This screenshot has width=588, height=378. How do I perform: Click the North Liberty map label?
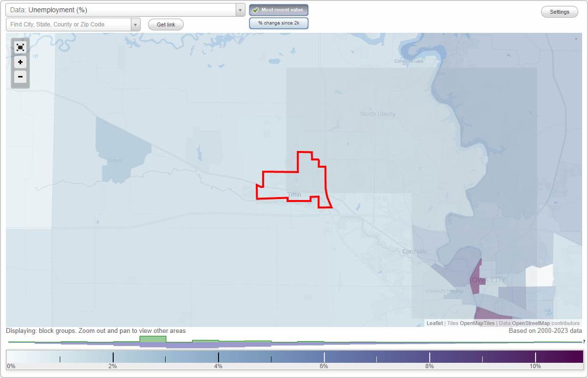pos(378,114)
